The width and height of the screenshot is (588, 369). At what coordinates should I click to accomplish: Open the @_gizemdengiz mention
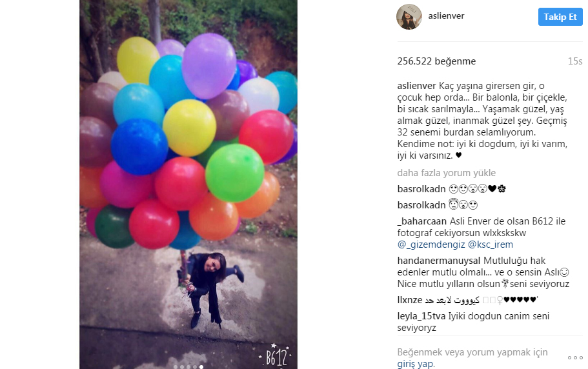pyautogui.click(x=431, y=244)
